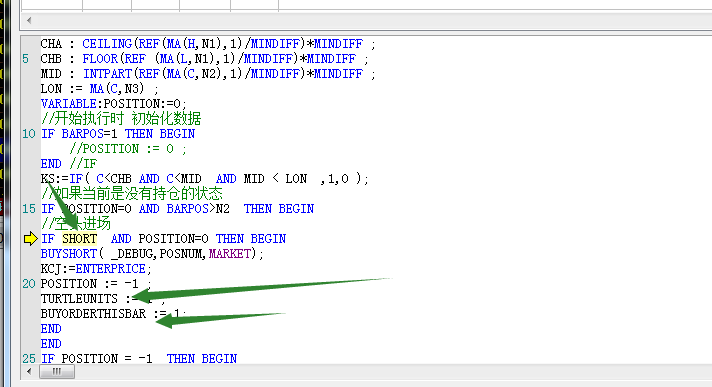Click the VARIABLE keyword
Viewport: 712px width, 387px height.
pyautogui.click(x=69, y=104)
